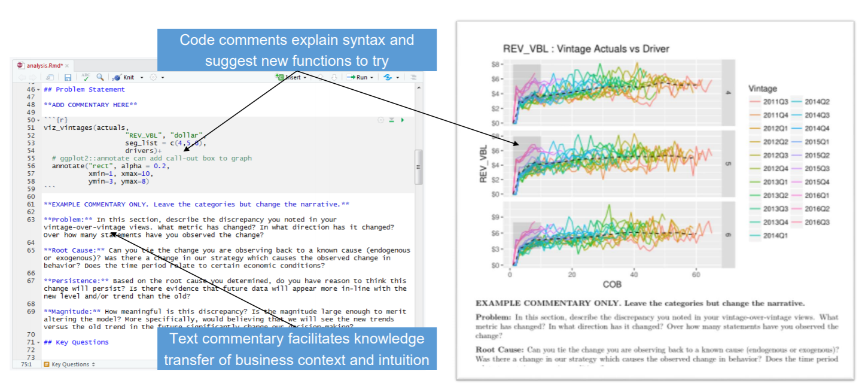Open the Key Questions section navigator
Image resolution: width=868 pixels, height=389 pixels.
click(x=71, y=364)
